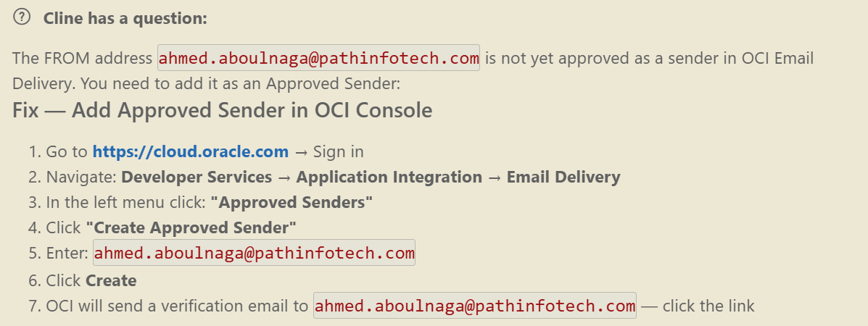Click the "Cline has a question:" header text

pyautogui.click(x=125, y=19)
